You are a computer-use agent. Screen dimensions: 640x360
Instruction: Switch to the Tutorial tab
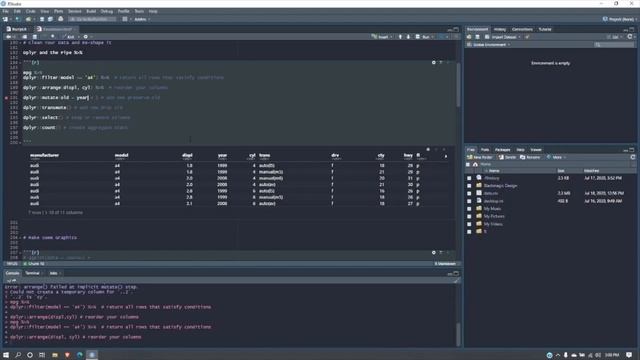coord(545,29)
